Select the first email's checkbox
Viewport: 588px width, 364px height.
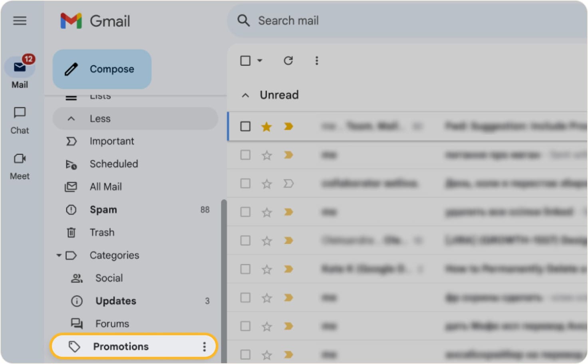click(x=245, y=126)
